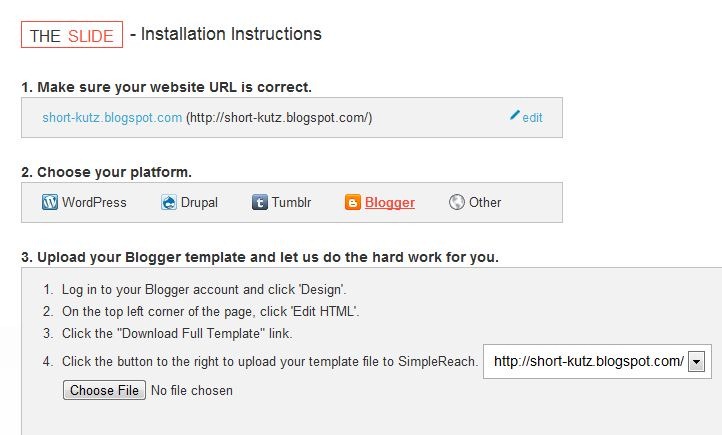The height and width of the screenshot is (435, 722).
Task: Select Drupal platform label
Action: click(x=199, y=202)
